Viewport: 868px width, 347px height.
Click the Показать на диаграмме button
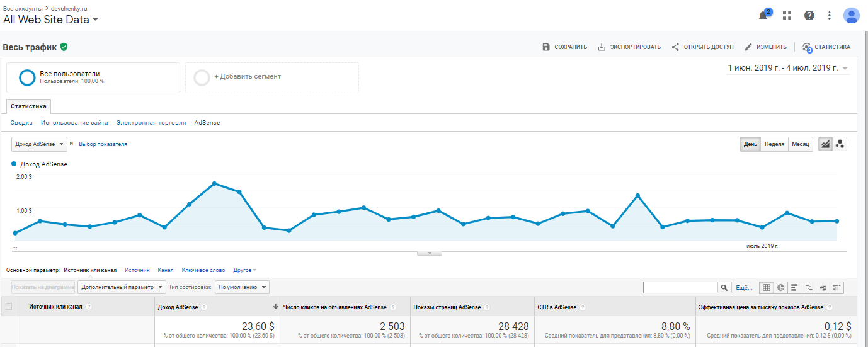pyautogui.click(x=43, y=287)
